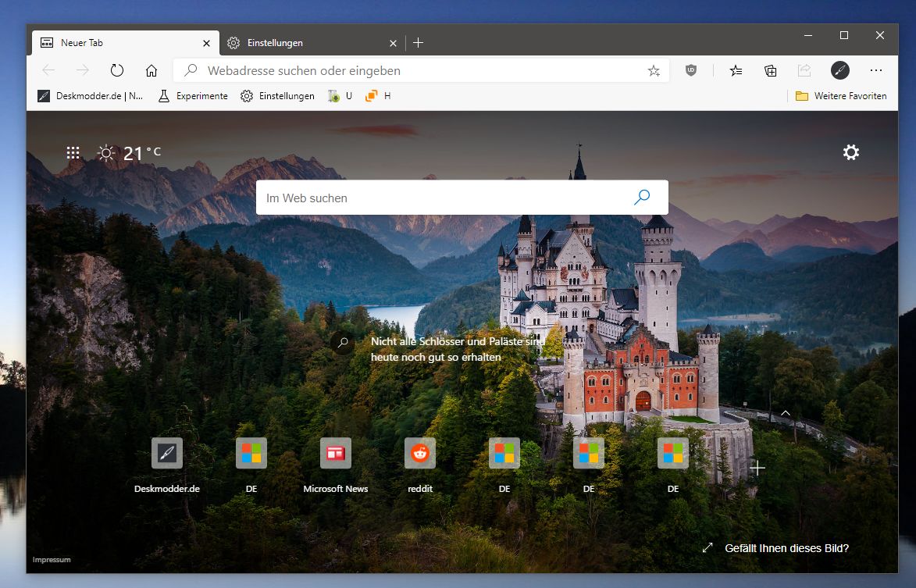Go to the home page
This screenshot has height=588, width=916.
[151, 70]
